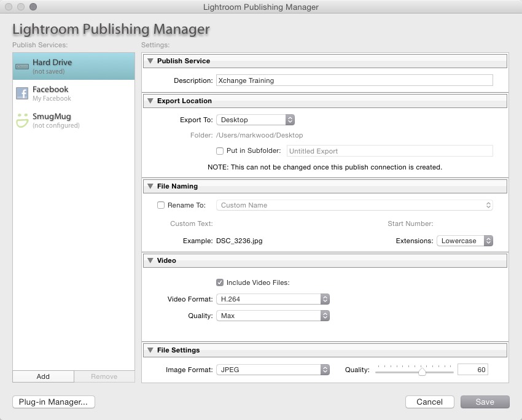
Task: Collapse the Publish Service section
Action: coord(150,61)
